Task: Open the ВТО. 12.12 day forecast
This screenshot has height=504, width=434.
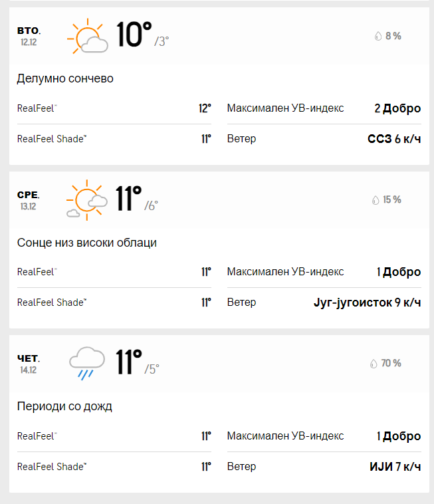Action: tap(29, 36)
